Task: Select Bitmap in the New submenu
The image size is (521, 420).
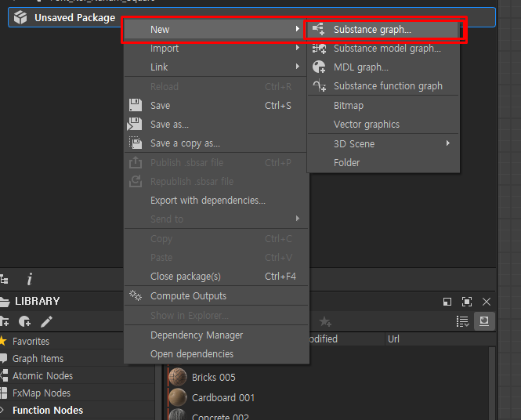Action: pyautogui.click(x=383, y=106)
